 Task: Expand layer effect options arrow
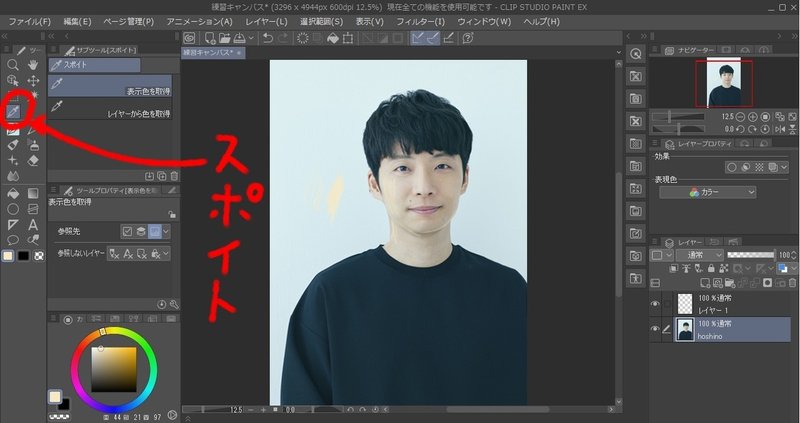[784, 167]
